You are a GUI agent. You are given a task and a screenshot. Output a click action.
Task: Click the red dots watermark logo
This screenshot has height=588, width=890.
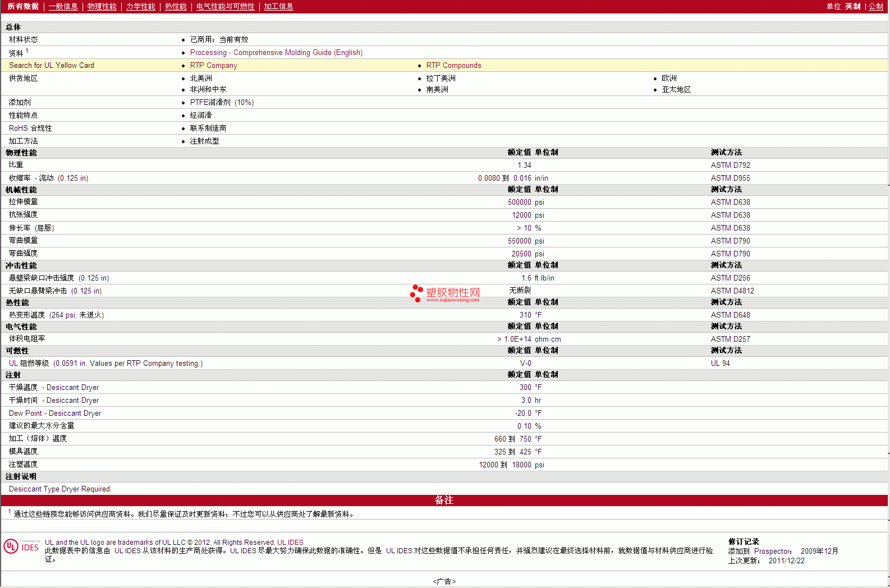416,293
